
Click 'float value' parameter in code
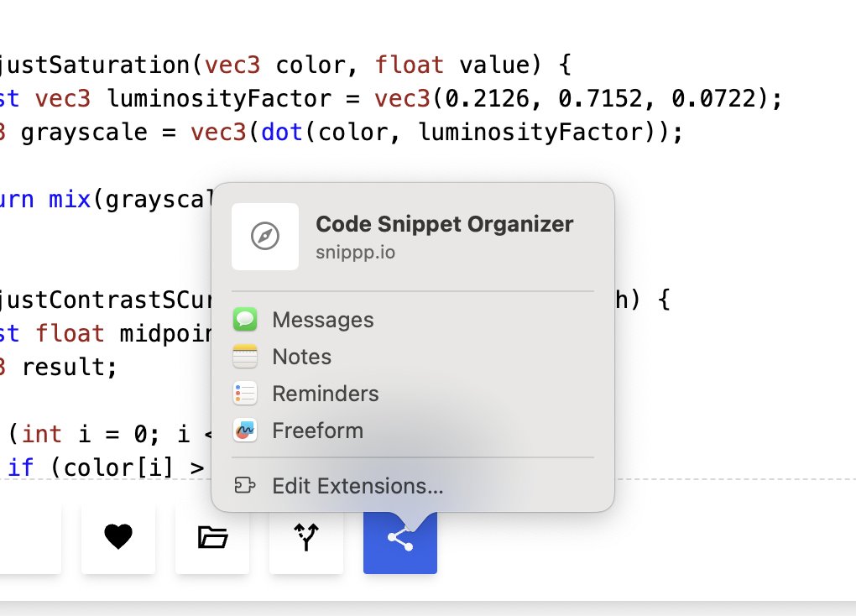point(452,65)
